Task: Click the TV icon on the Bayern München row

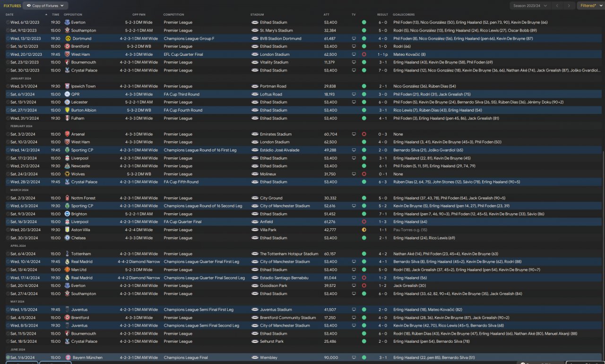Action: [354, 357]
